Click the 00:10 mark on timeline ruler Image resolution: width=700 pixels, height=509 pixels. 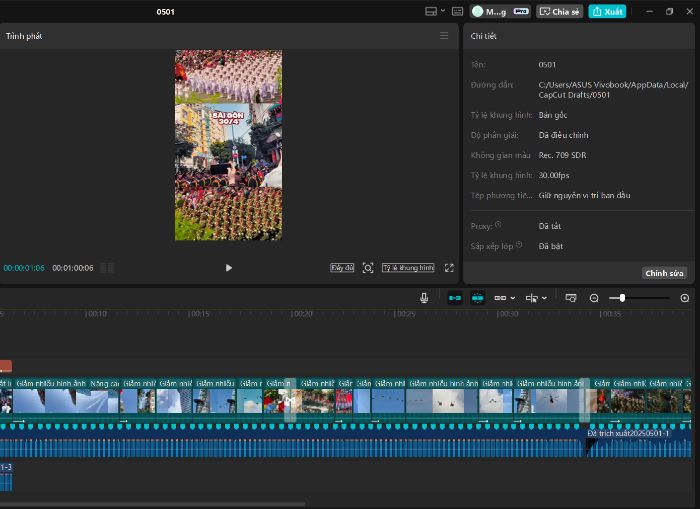tap(96, 314)
